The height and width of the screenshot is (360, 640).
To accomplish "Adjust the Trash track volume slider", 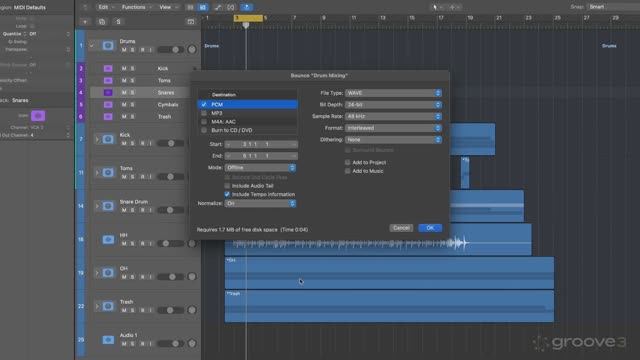I will pos(171,310).
